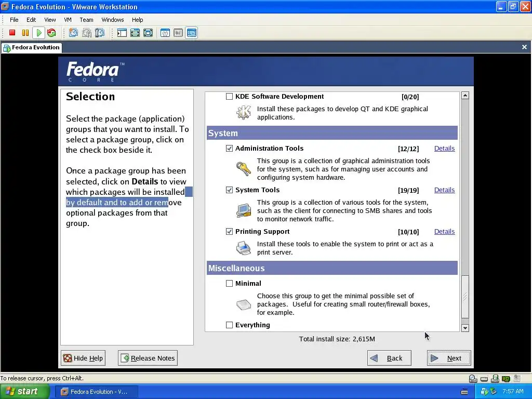Open the VM menu
Screen dimensions: 532x399
[68, 20]
